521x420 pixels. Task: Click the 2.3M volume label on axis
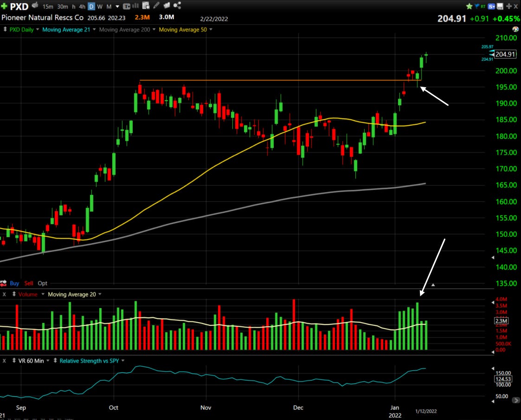(x=501, y=321)
